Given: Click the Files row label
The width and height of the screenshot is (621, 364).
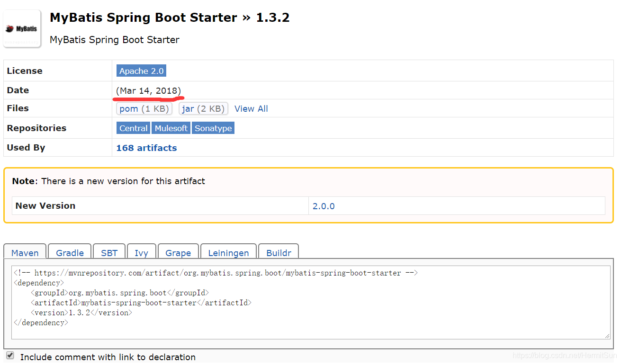Looking at the screenshot, I should point(18,108).
